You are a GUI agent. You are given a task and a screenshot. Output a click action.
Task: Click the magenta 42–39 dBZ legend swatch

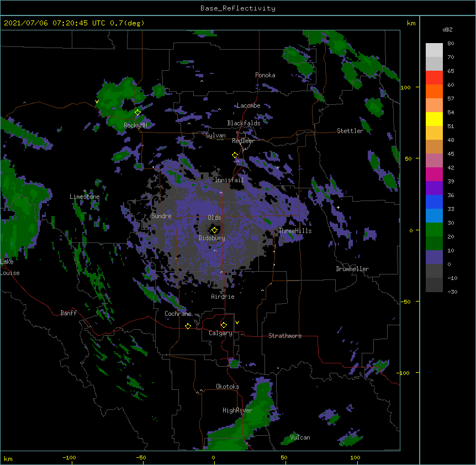pyautogui.click(x=434, y=174)
